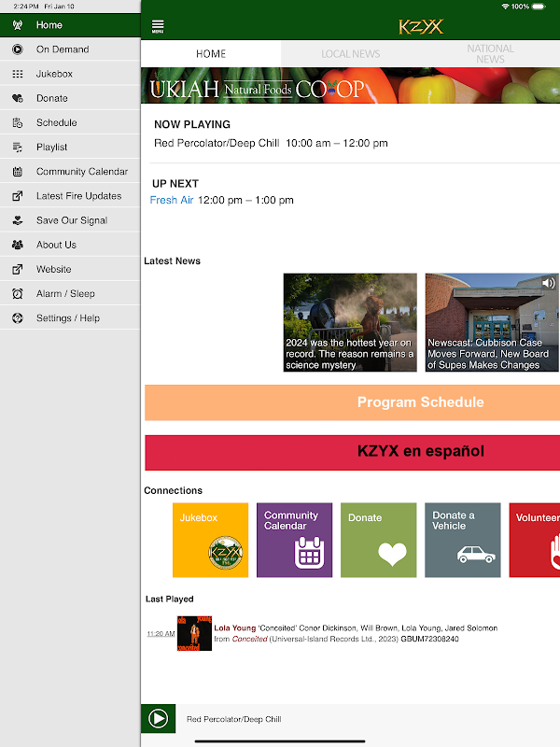Open the Ukiah Natural Foods Co-op banner
This screenshot has height=747, width=560.
click(351, 86)
